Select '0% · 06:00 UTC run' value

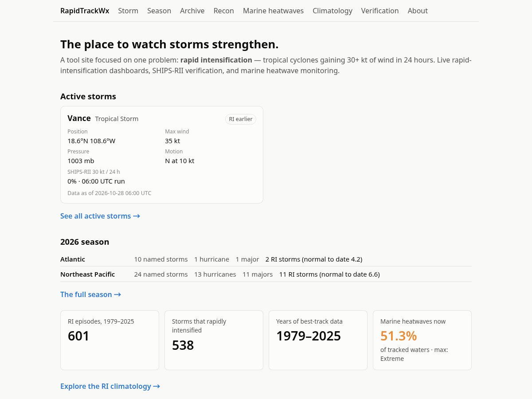tap(96, 181)
